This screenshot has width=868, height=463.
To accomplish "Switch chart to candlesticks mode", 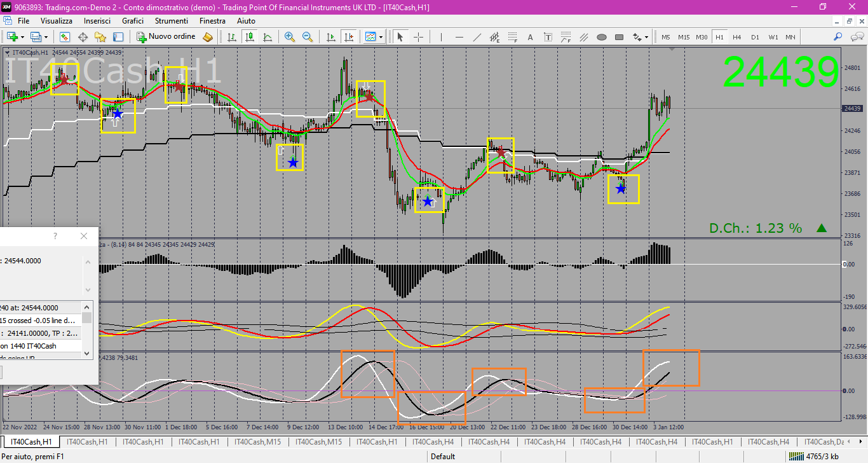I will click(x=250, y=37).
